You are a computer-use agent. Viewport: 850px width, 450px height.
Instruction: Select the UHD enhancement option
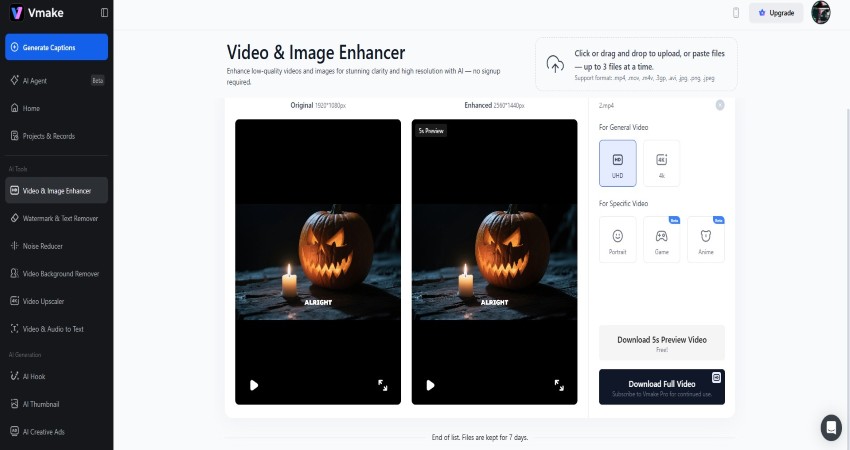click(x=617, y=163)
